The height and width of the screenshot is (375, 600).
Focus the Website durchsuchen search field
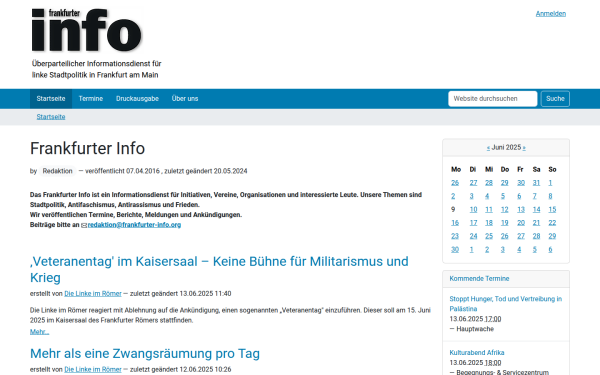coord(492,99)
